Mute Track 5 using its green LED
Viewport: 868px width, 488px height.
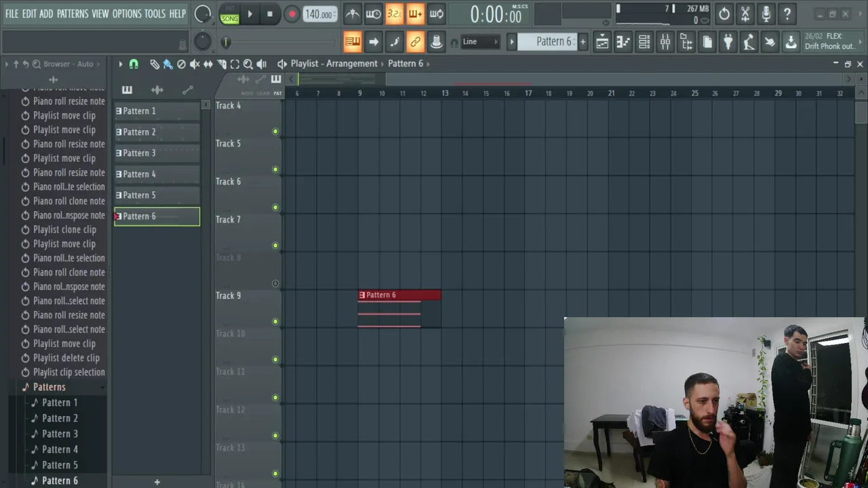(x=275, y=169)
